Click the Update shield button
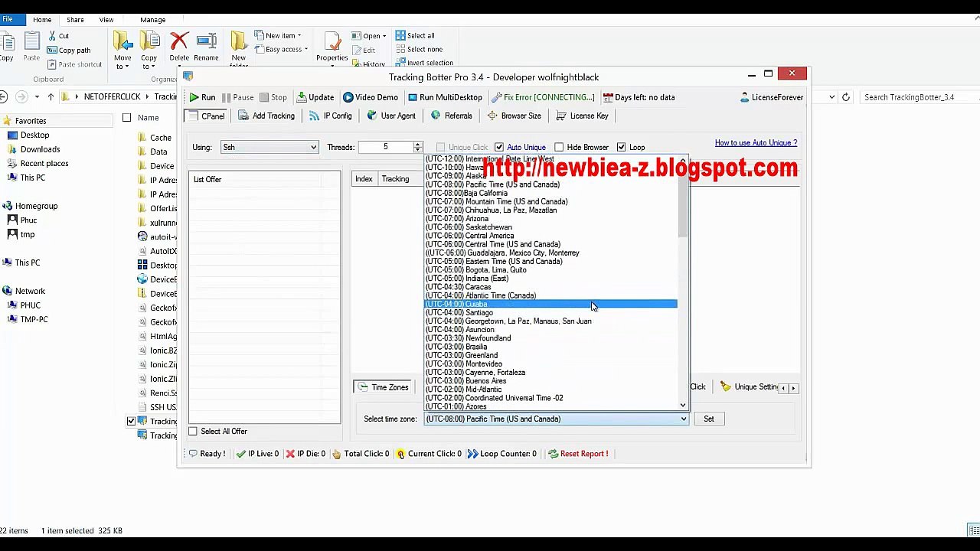The height and width of the screenshot is (551, 980). tap(315, 97)
